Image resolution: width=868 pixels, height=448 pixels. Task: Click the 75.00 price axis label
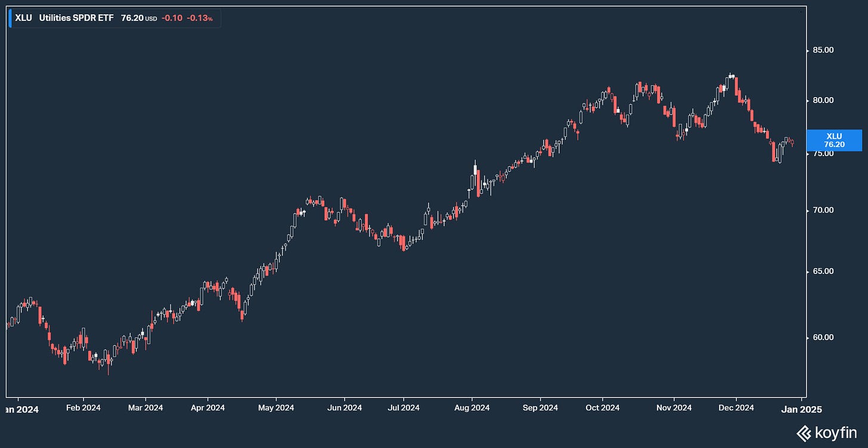[824, 153]
